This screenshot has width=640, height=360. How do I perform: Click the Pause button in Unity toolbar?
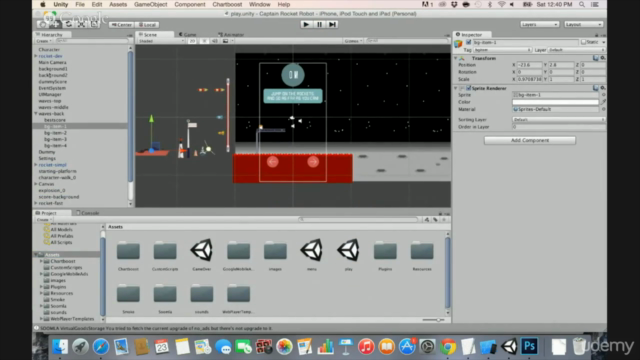[319, 24]
